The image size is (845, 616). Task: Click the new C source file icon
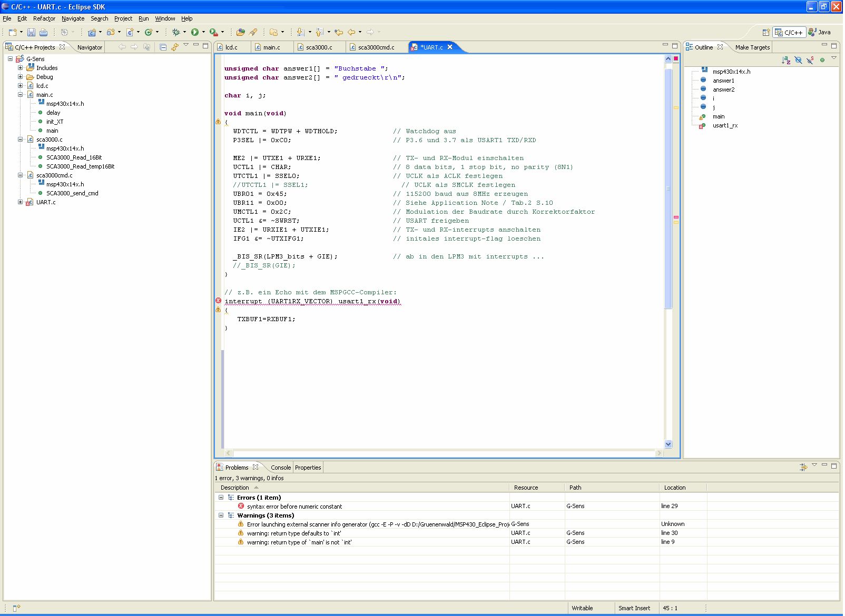[130, 32]
